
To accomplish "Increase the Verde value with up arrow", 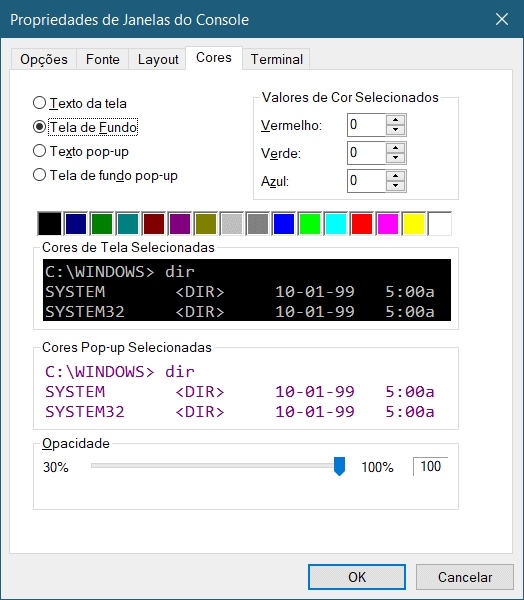I will [395, 148].
